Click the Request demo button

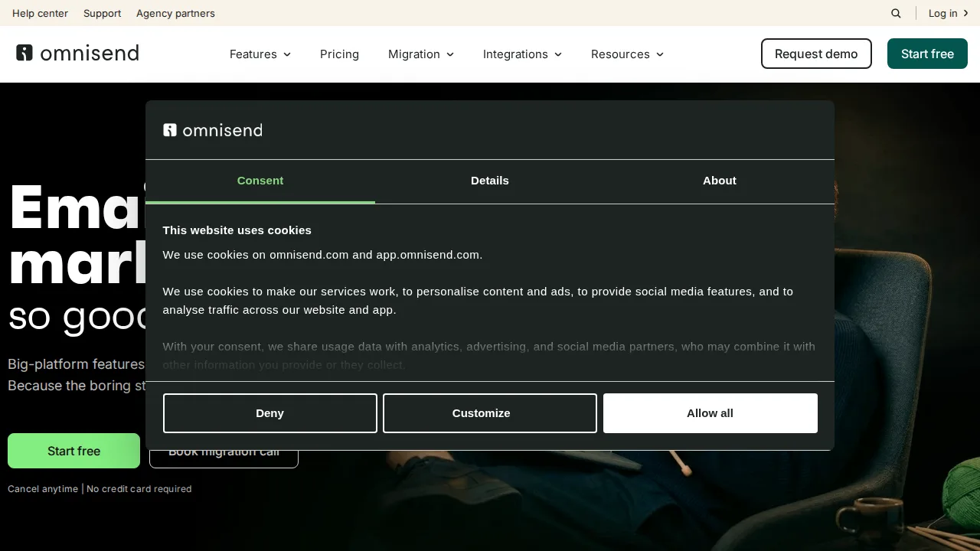(816, 54)
